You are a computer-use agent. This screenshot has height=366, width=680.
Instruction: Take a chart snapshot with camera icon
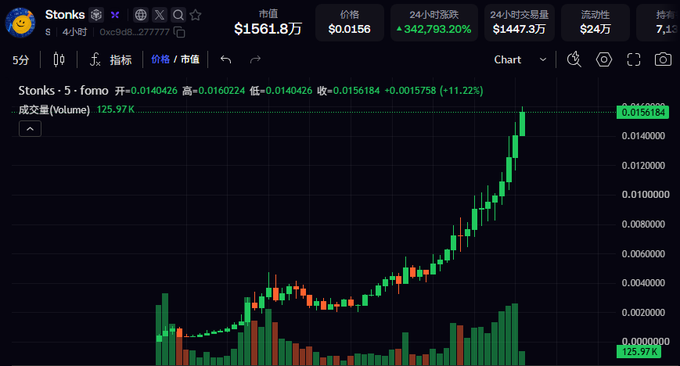[x=663, y=59]
